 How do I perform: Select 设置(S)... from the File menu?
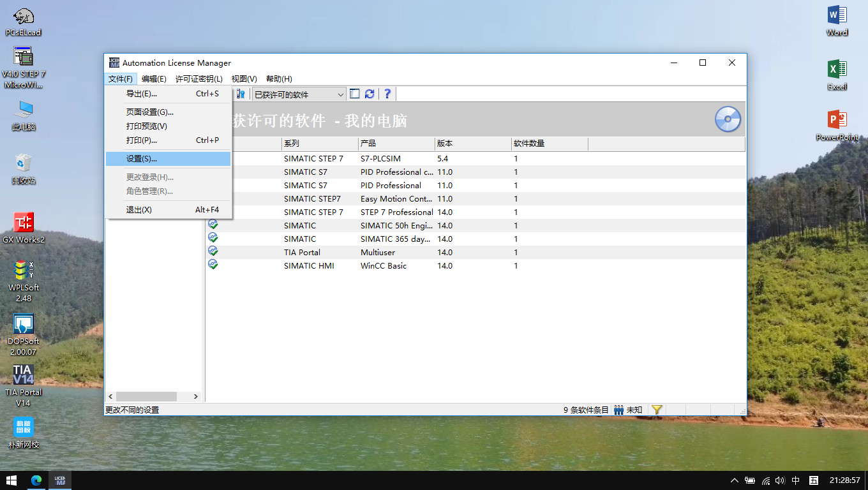tap(168, 159)
